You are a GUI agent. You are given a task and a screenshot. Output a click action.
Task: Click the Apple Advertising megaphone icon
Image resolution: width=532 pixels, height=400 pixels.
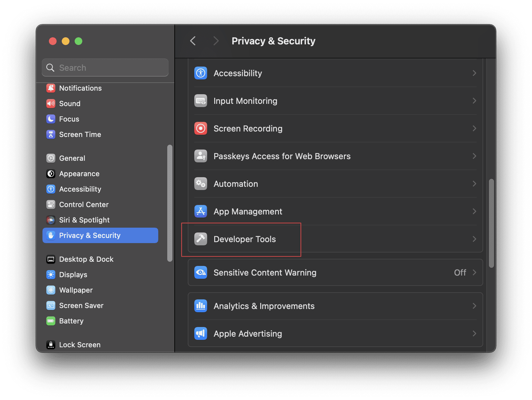tap(201, 334)
